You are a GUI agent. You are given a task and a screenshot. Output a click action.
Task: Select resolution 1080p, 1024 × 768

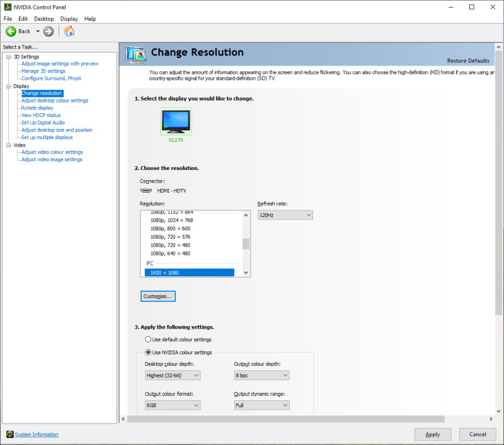pyautogui.click(x=171, y=220)
